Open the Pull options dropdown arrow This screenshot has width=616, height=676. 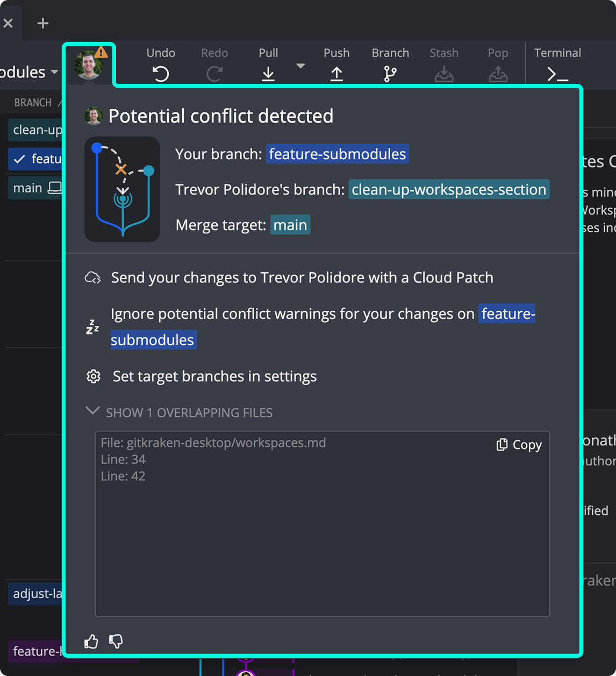[300, 66]
